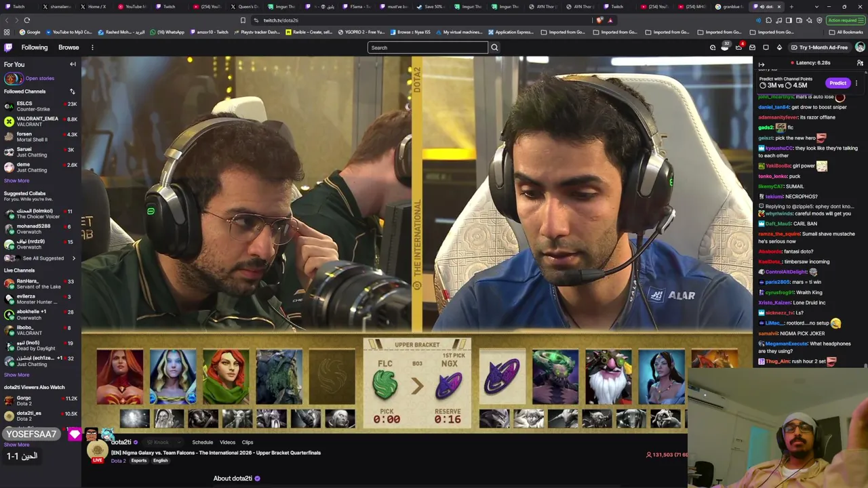Focus the Twitch search field
This screenshot has height=488, width=868.
tap(428, 47)
